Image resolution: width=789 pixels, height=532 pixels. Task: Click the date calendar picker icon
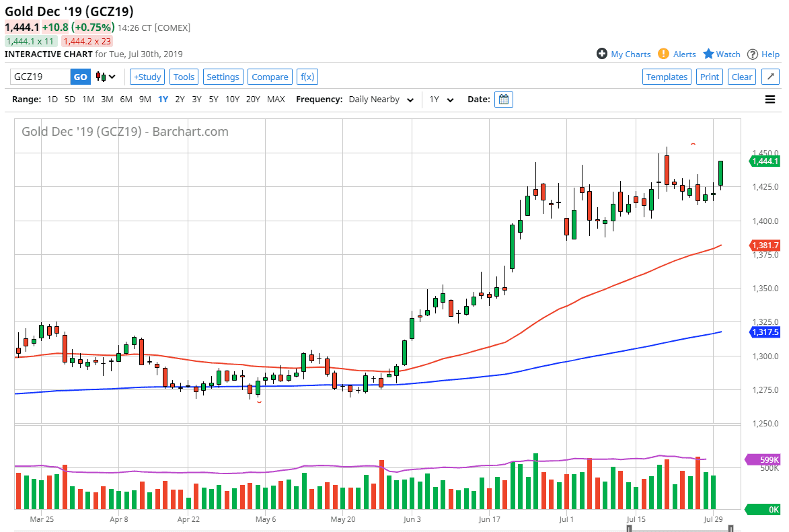503,100
